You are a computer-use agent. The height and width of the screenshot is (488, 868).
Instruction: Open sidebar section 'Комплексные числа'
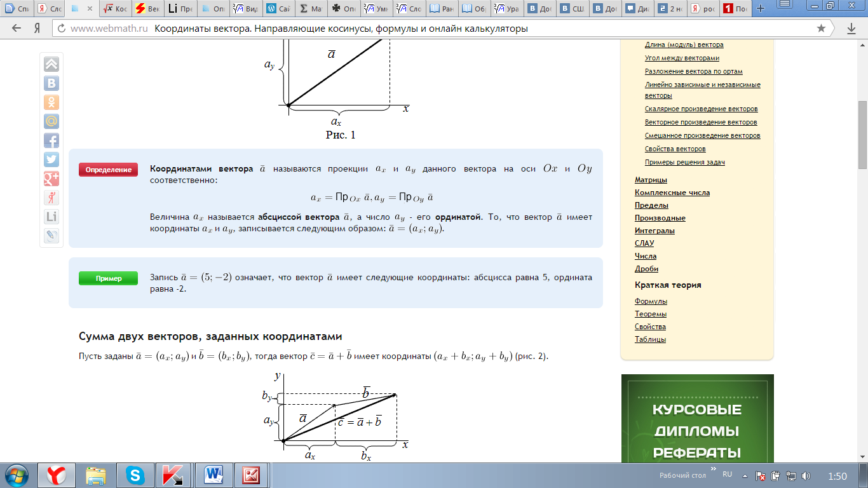[x=672, y=193]
